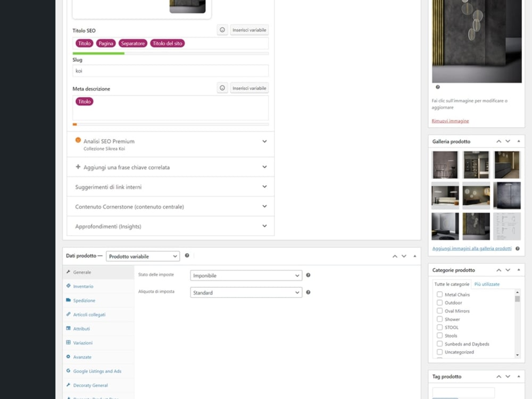Click orange SEO score smiley icon
This screenshot has width=532, height=399.
click(78, 140)
